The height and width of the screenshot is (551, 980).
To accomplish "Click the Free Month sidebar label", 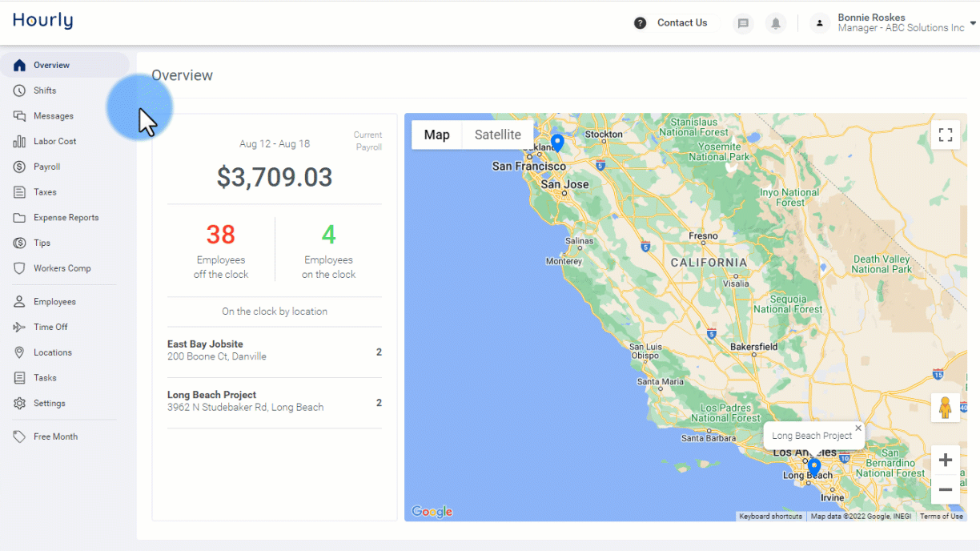I will [55, 436].
